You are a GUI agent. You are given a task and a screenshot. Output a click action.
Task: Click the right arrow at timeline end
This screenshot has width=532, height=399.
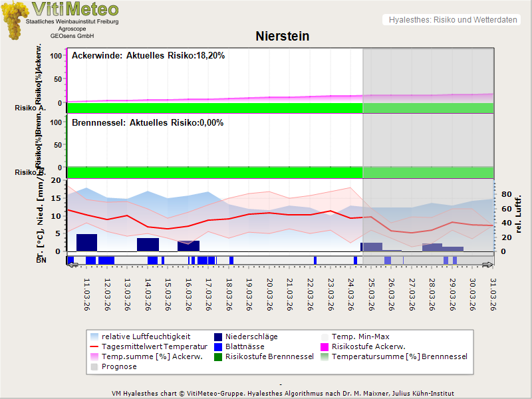click(488, 265)
